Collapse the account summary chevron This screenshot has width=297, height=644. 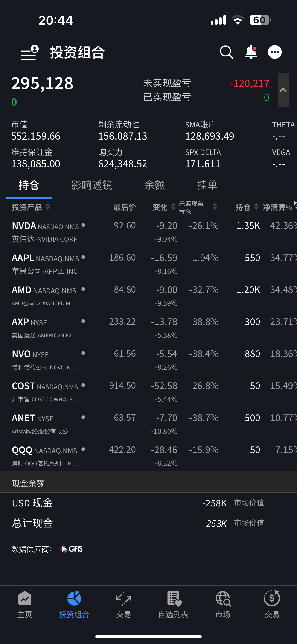pyautogui.click(x=283, y=90)
